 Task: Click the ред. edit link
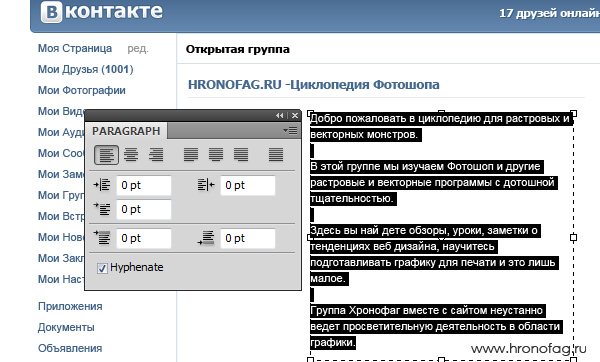click(138, 49)
